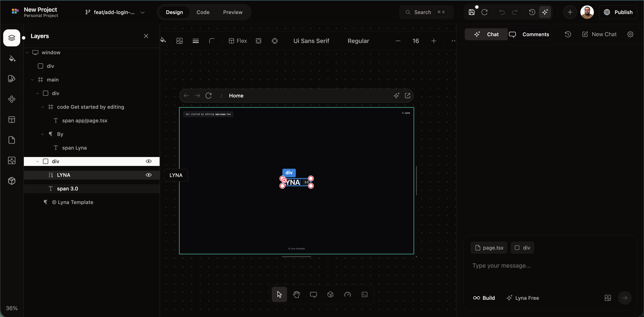Image resolution: width=644 pixels, height=317 pixels.
Task: Refresh the Home browser frame
Action: 209,96
